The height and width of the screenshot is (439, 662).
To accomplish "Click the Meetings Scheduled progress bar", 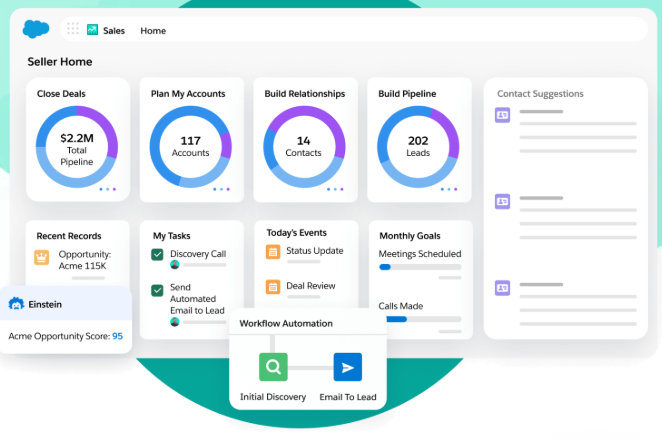I will [x=420, y=267].
